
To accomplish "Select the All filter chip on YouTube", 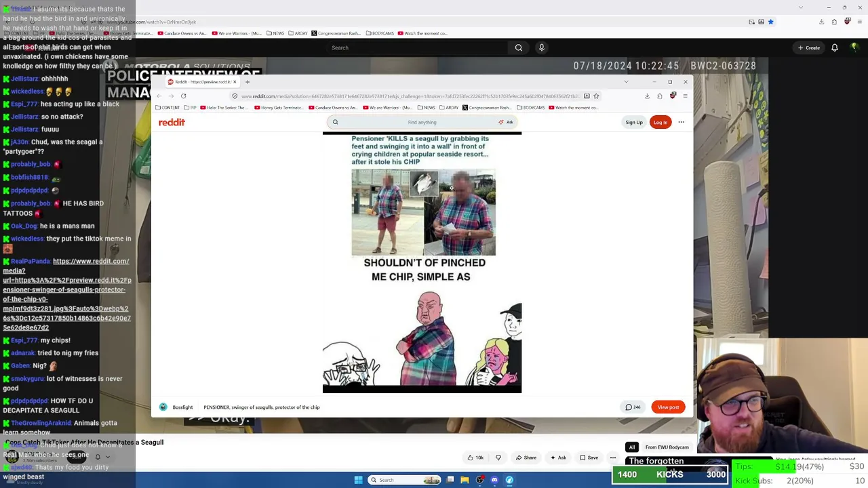I will coord(631,447).
